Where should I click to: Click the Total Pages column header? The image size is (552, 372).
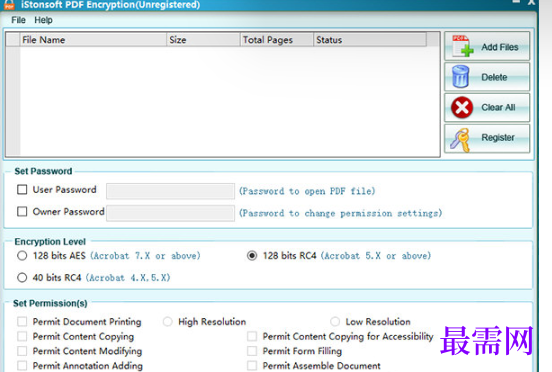(x=277, y=40)
